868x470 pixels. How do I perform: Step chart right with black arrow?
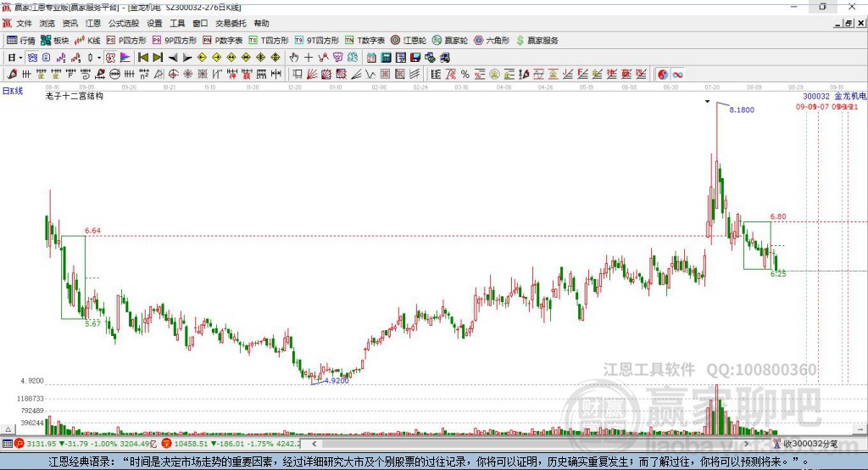187,58
